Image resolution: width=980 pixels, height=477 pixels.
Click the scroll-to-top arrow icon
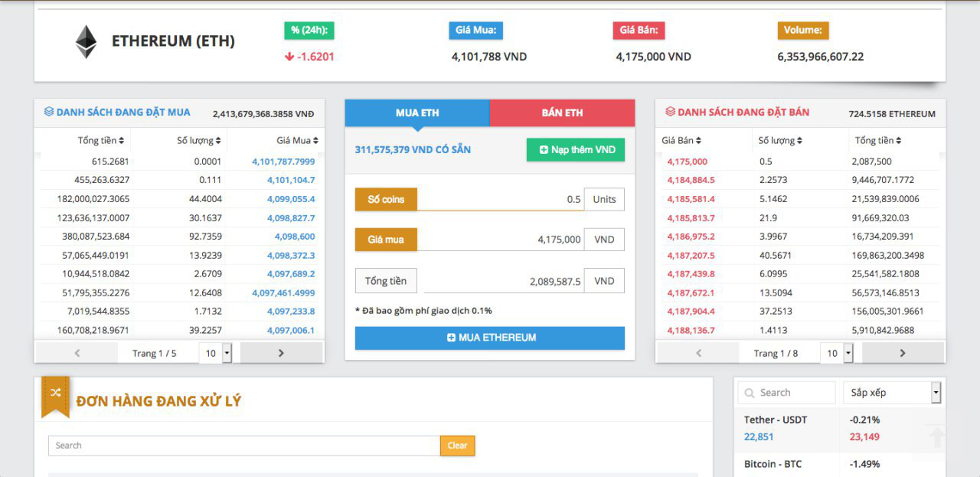(x=936, y=438)
